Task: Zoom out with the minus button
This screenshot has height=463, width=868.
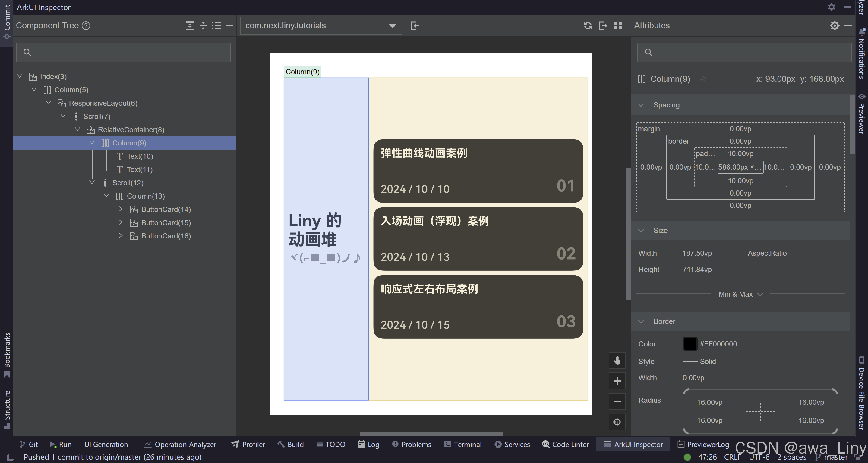Action: point(617,401)
